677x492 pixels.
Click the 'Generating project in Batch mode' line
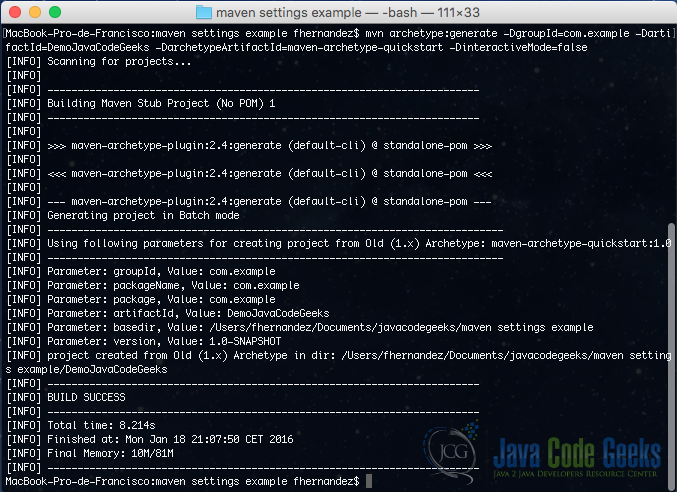tap(123, 215)
